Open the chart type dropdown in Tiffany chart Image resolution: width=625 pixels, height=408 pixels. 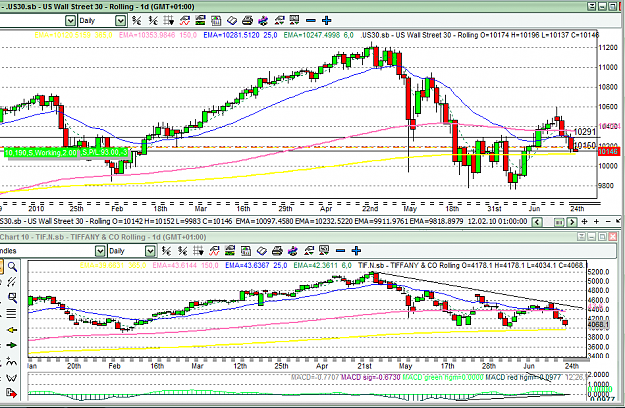point(100,251)
